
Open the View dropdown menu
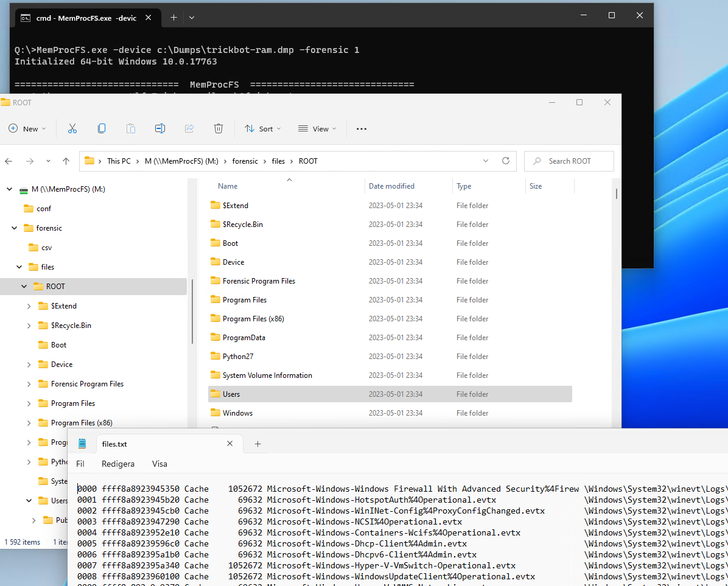[317, 128]
